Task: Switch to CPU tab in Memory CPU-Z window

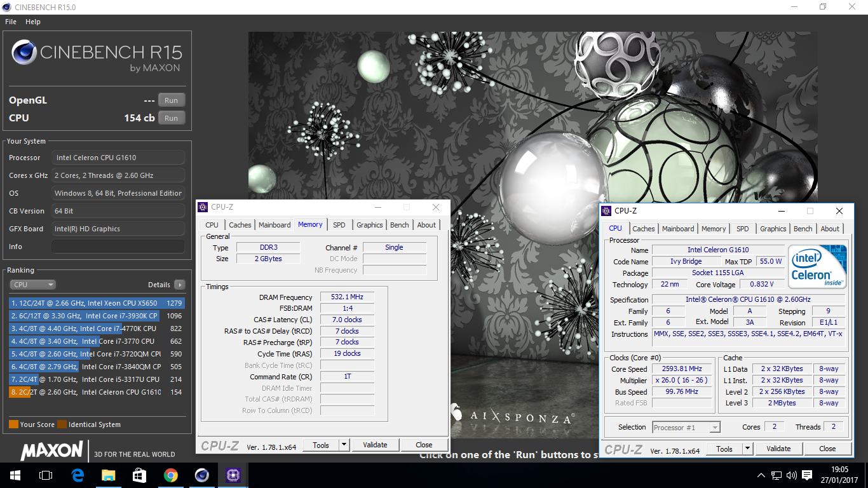Action: 212,225
